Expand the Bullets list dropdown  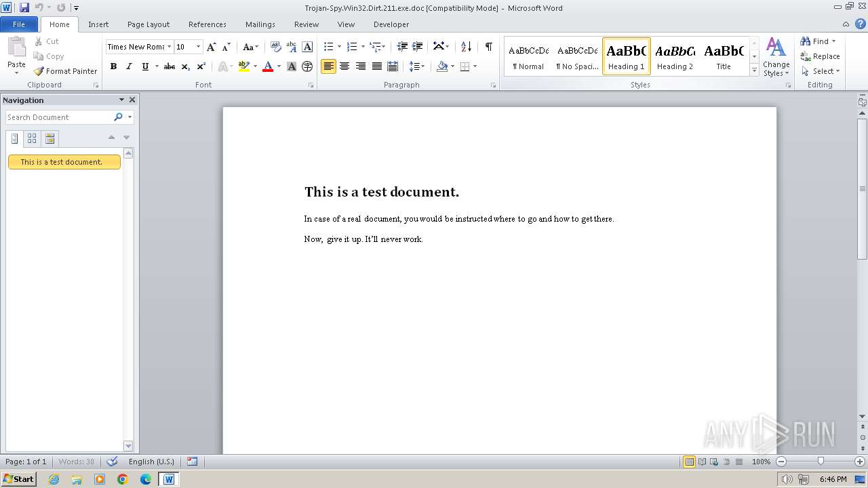click(339, 47)
